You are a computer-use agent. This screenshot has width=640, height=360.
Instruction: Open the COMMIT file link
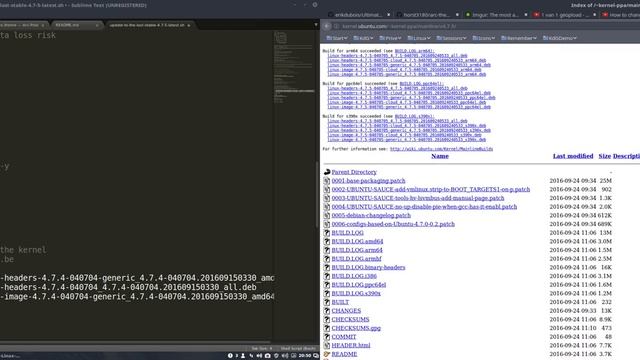point(344,337)
